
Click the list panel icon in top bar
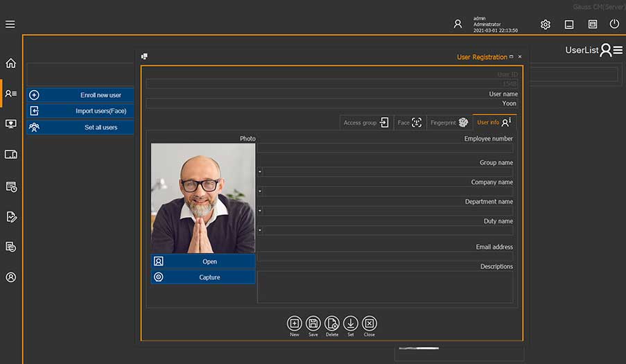pos(593,24)
